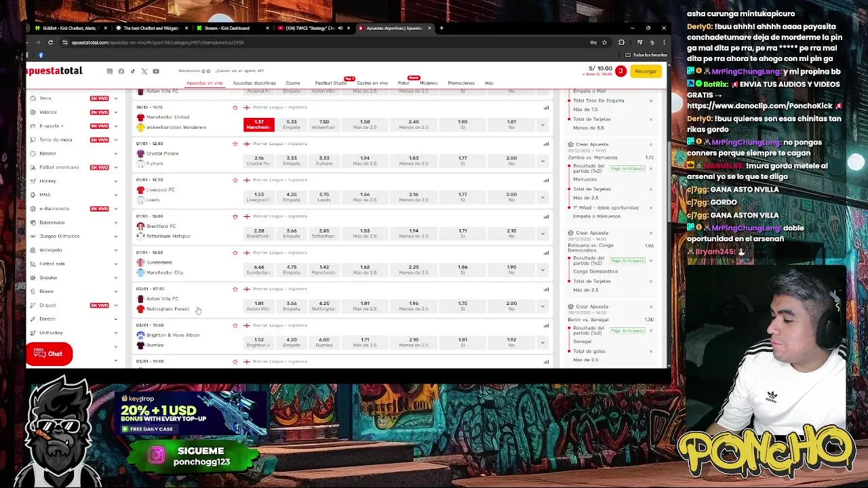
Task: Select 6.66 Sunderland odds button
Action: [259, 269]
